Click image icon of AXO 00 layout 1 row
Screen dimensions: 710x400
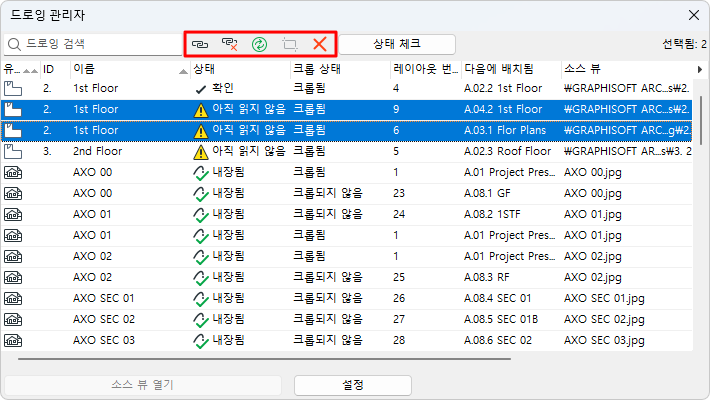pyautogui.click(x=13, y=173)
